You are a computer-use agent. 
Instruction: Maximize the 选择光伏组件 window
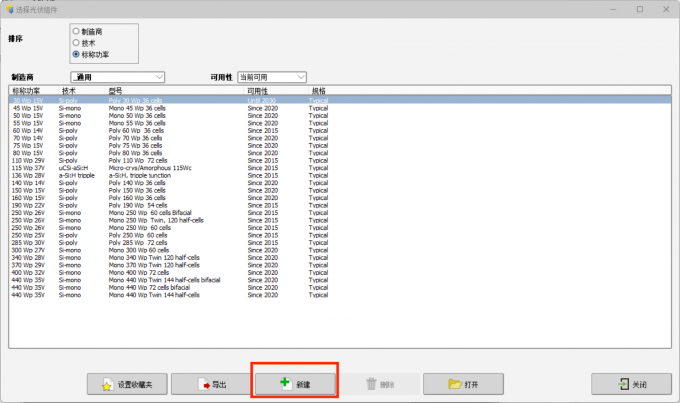click(639, 8)
